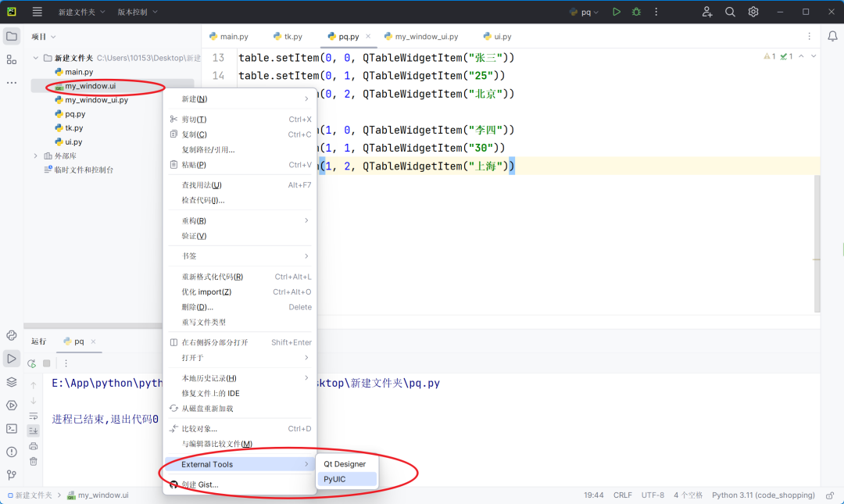
Task: Open 临时文件和控制台 tree item
Action: tap(79, 170)
